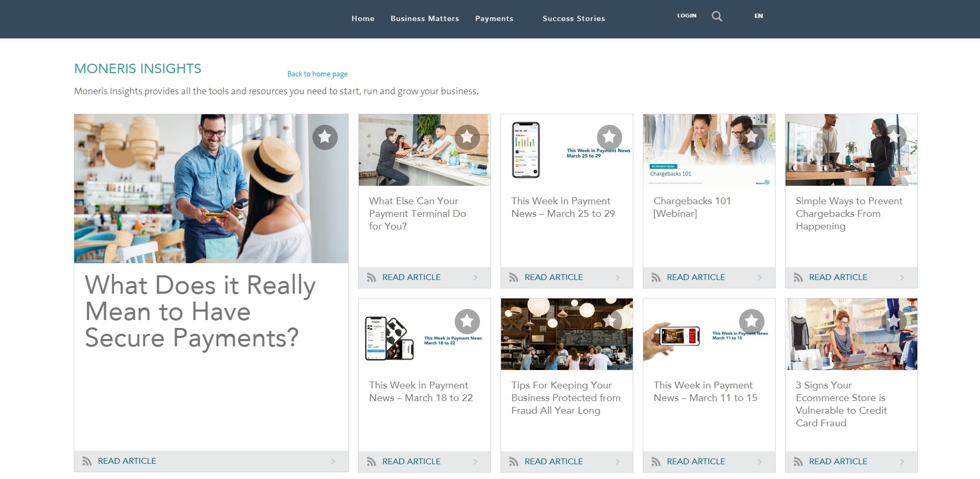Click title Tips For Keeping Your Business Protected
Image resolution: width=980 pixels, height=479 pixels.
click(x=566, y=398)
